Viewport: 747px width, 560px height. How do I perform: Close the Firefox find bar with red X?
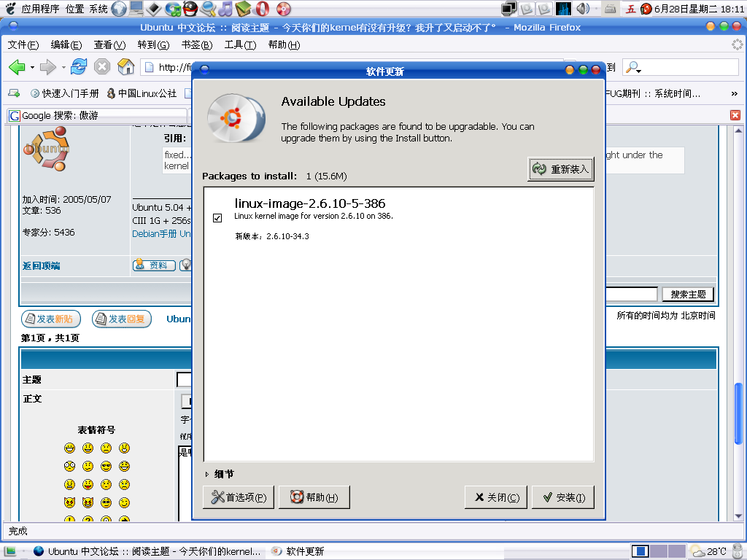click(x=735, y=114)
